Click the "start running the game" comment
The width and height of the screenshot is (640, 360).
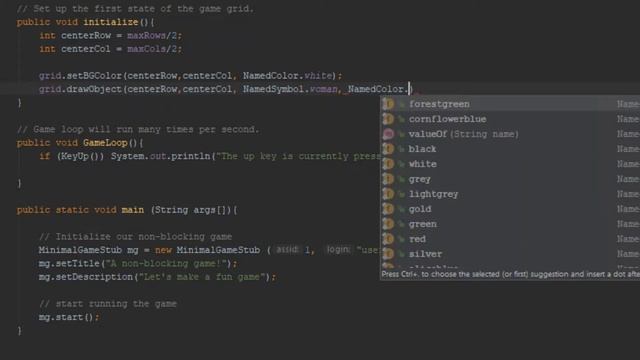pyautogui.click(x=108, y=304)
